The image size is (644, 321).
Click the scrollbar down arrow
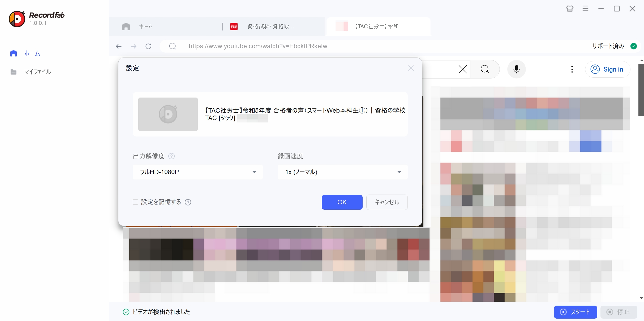[x=641, y=298]
